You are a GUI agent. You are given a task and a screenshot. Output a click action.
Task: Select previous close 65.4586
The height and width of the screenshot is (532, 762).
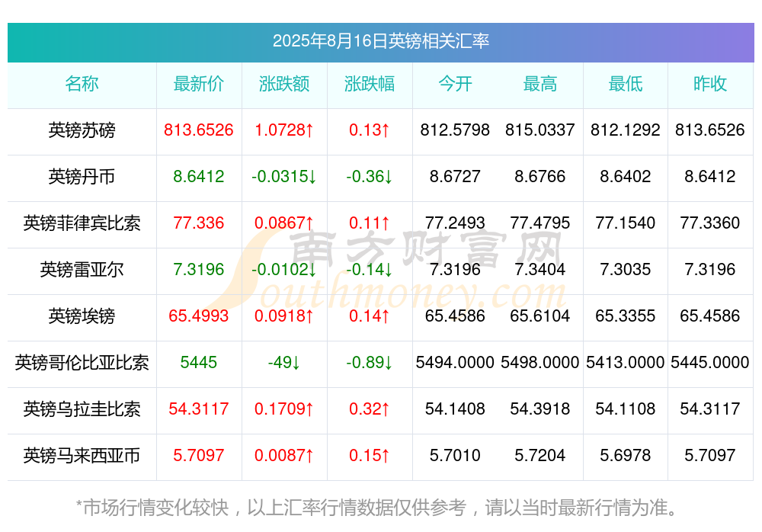pos(710,316)
